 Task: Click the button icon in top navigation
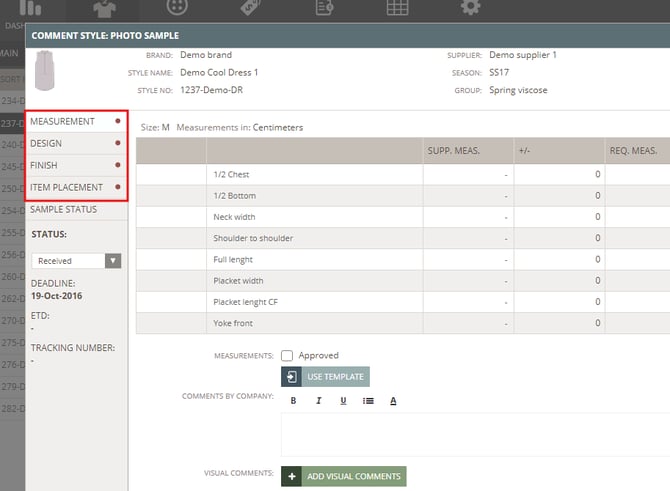click(177, 8)
